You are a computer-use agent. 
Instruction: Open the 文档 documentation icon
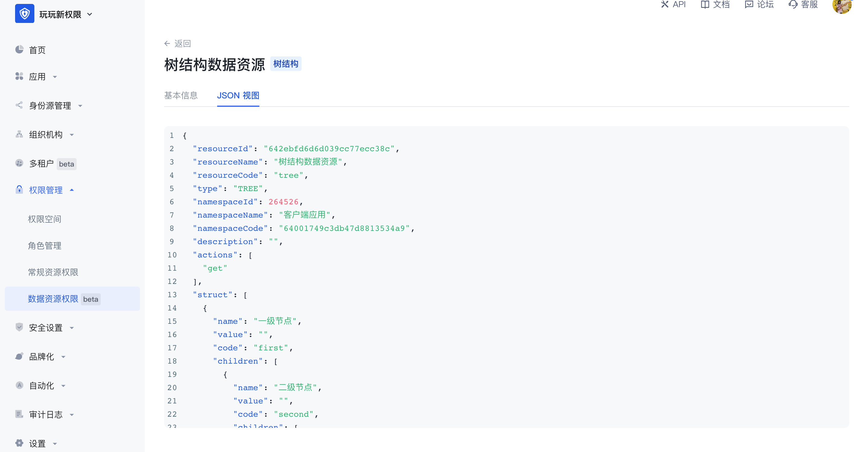(705, 5)
